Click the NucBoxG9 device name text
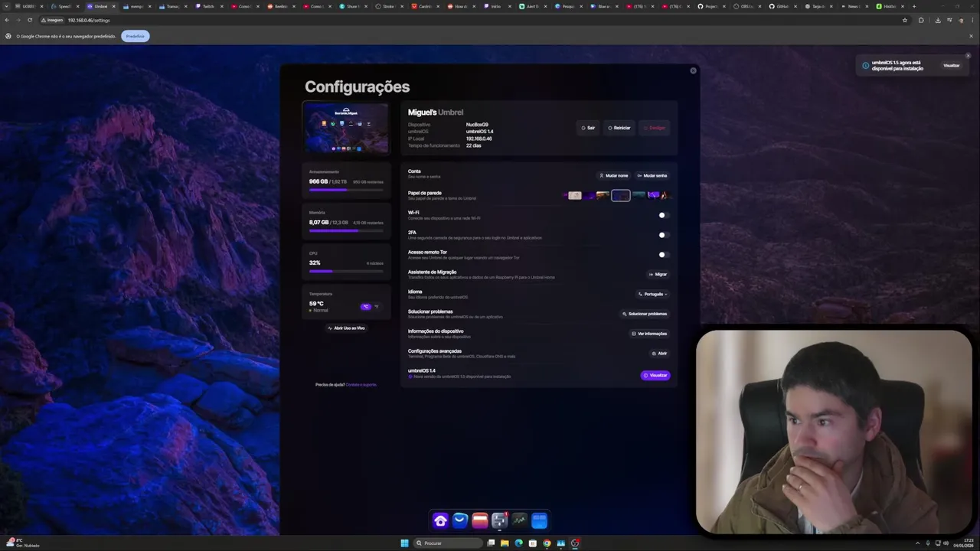The height and width of the screenshot is (551, 980). [477, 125]
